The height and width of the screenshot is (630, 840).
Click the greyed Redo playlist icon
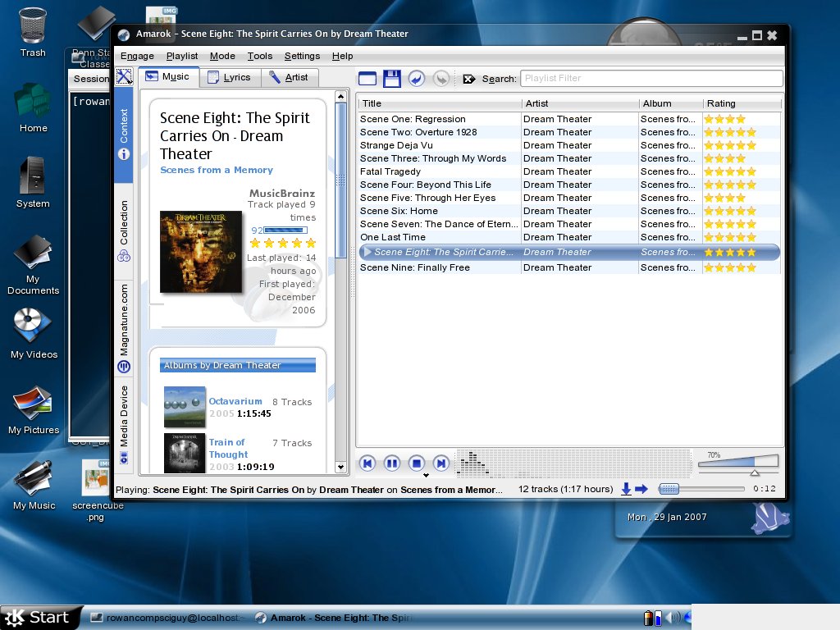pyautogui.click(x=441, y=78)
